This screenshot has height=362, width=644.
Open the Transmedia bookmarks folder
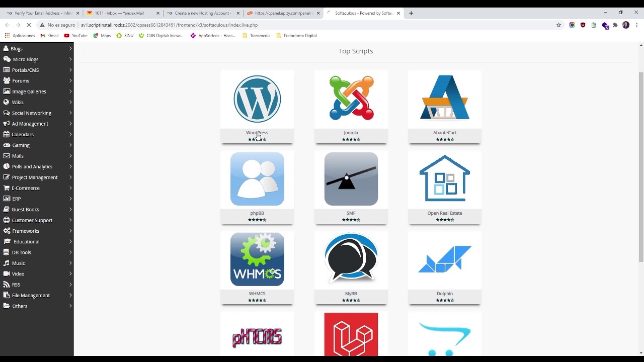pyautogui.click(x=257, y=36)
